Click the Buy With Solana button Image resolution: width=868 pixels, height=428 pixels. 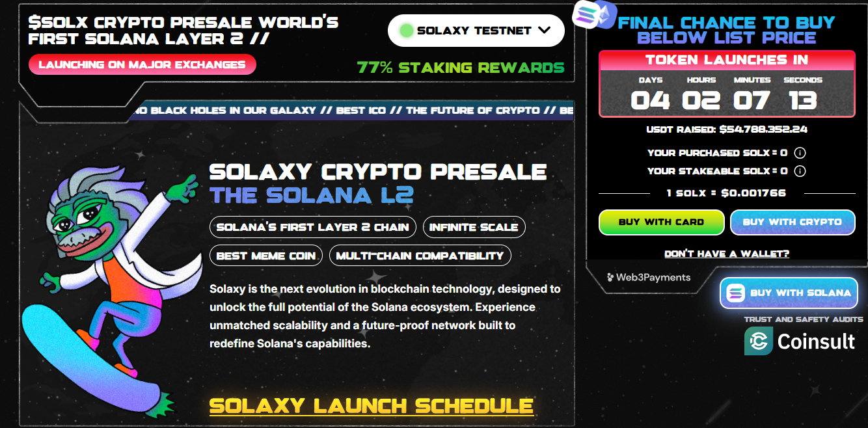point(789,293)
